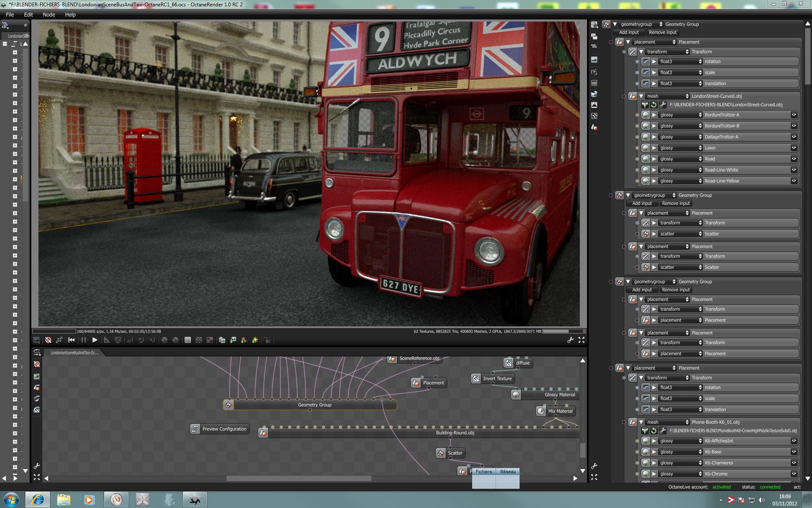Click the refresh icon on LondonStreet-Curved.obj

click(654, 105)
